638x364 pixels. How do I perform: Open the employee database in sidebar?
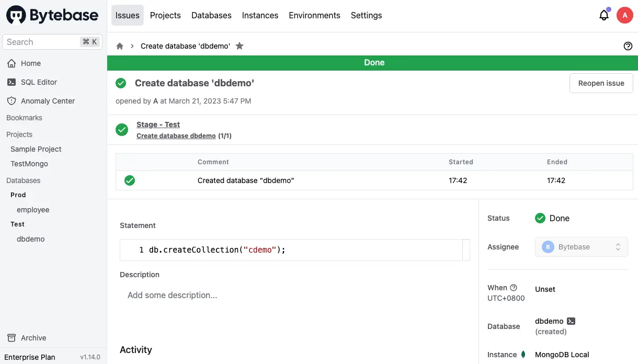(x=33, y=210)
